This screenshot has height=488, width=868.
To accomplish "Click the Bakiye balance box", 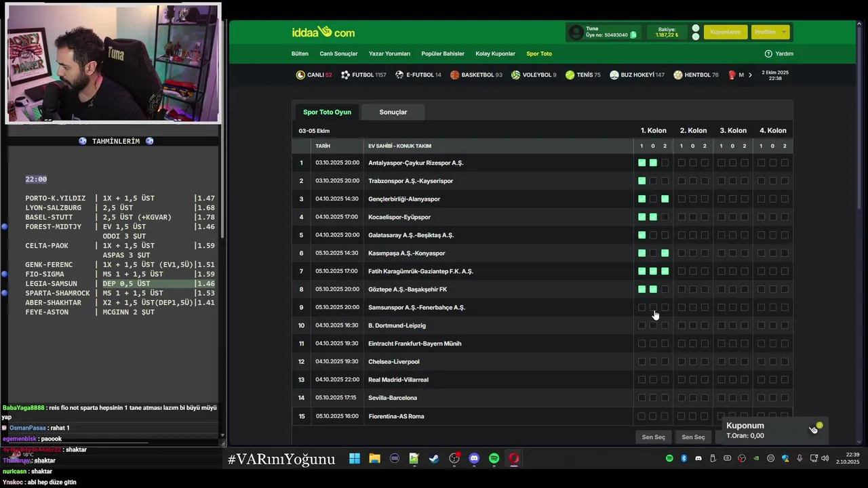I will click(x=667, y=32).
